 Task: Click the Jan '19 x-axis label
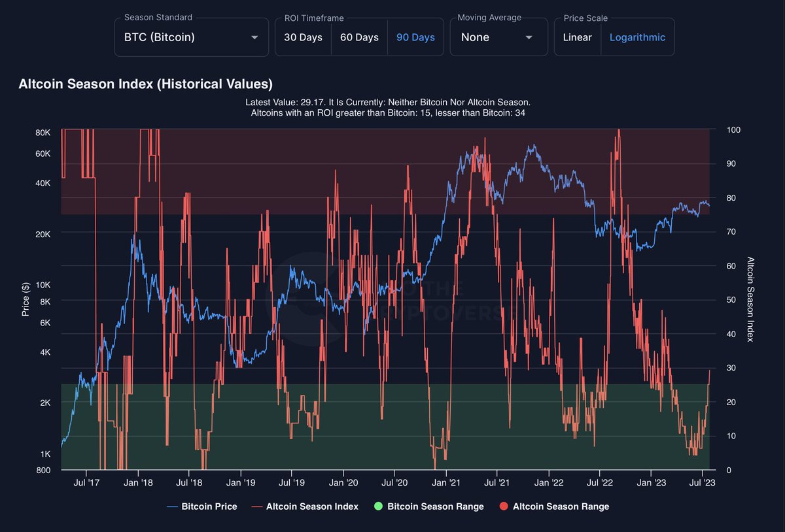(x=241, y=483)
